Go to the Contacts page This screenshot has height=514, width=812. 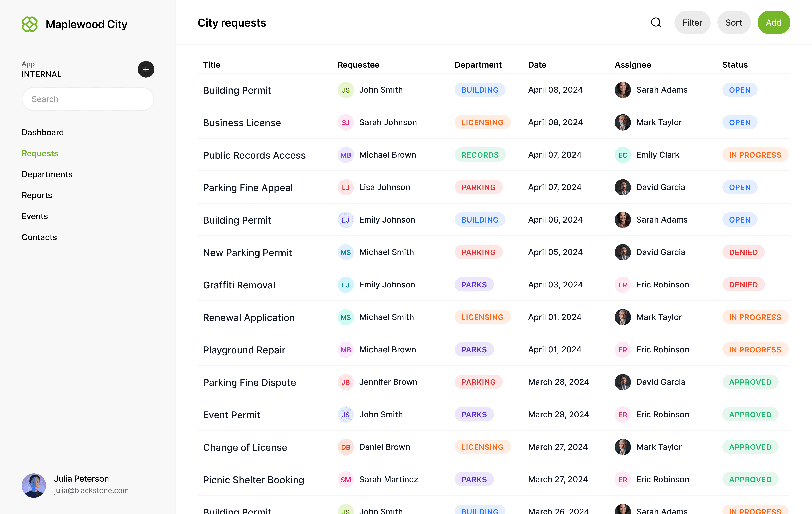(39, 237)
